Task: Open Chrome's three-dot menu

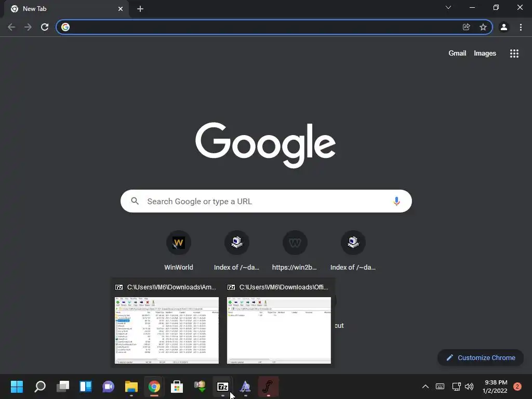Action: tap(521, 27)
